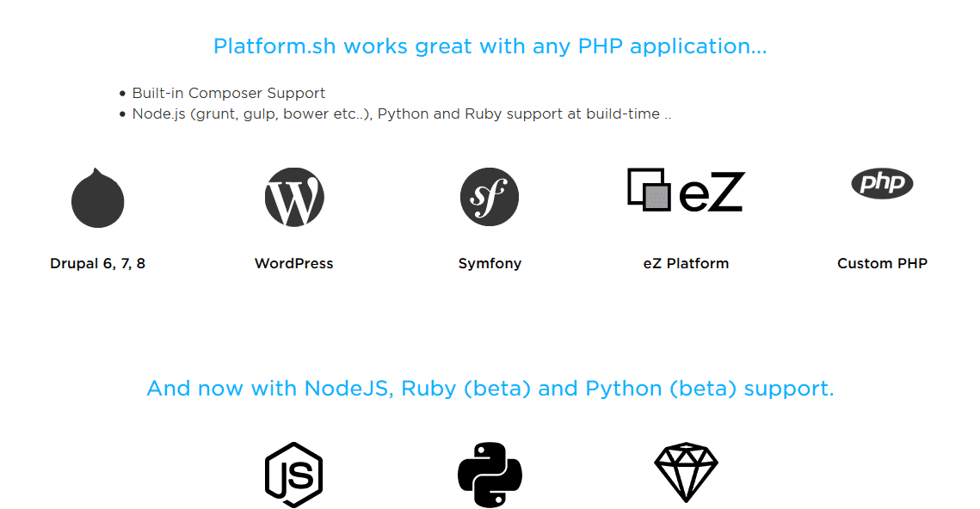Screen dimensions: 980x509
Task: Select the "eZ Platform" text label
Action: [686, 264]
